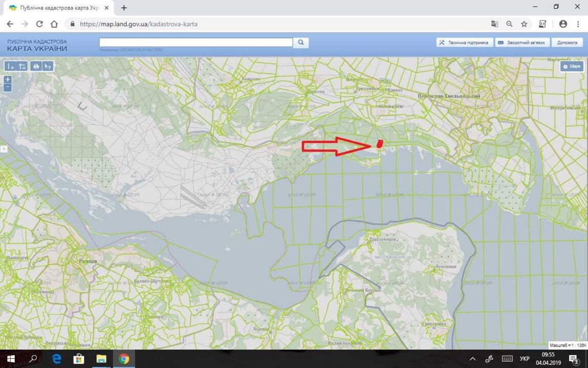588x368 pixels.
Task: Open the Chrome three-dot menu
Action: (x=578, y=24)
